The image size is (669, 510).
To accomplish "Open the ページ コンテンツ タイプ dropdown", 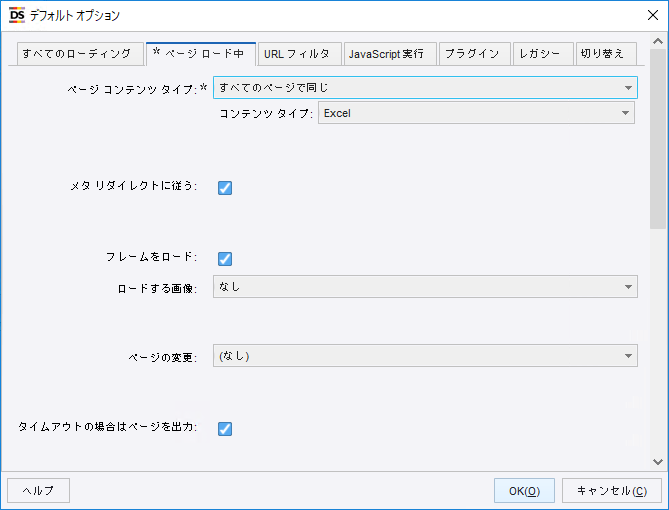I will pyautogui.click(x=425, y=87).
